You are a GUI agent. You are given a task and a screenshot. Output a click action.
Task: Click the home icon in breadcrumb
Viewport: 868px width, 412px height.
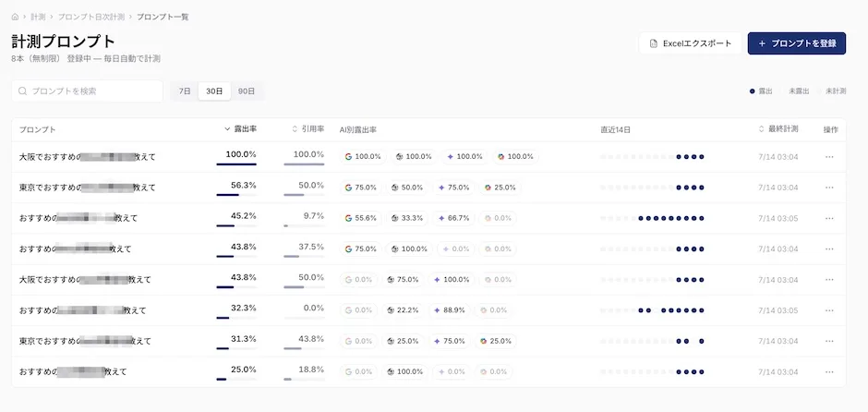point(15,17)
